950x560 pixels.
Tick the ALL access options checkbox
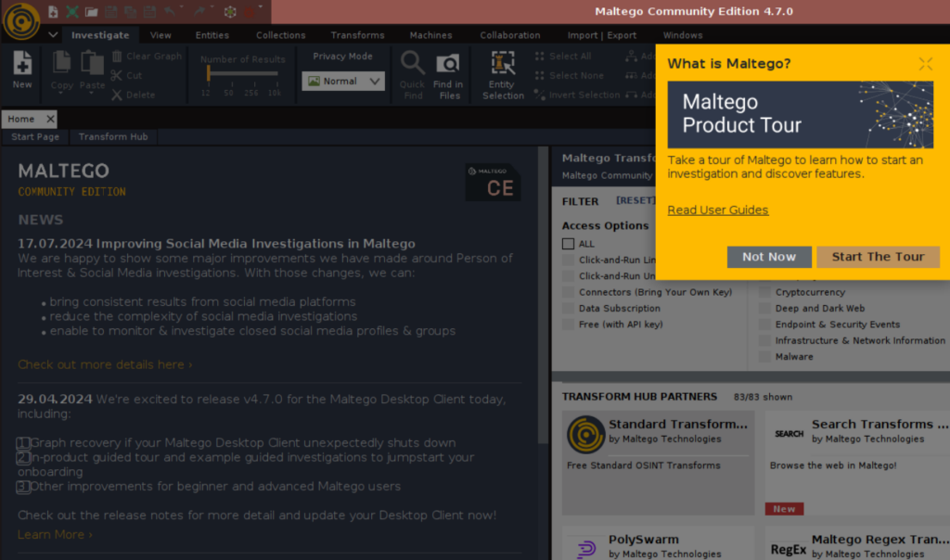[x=568, y=244]
